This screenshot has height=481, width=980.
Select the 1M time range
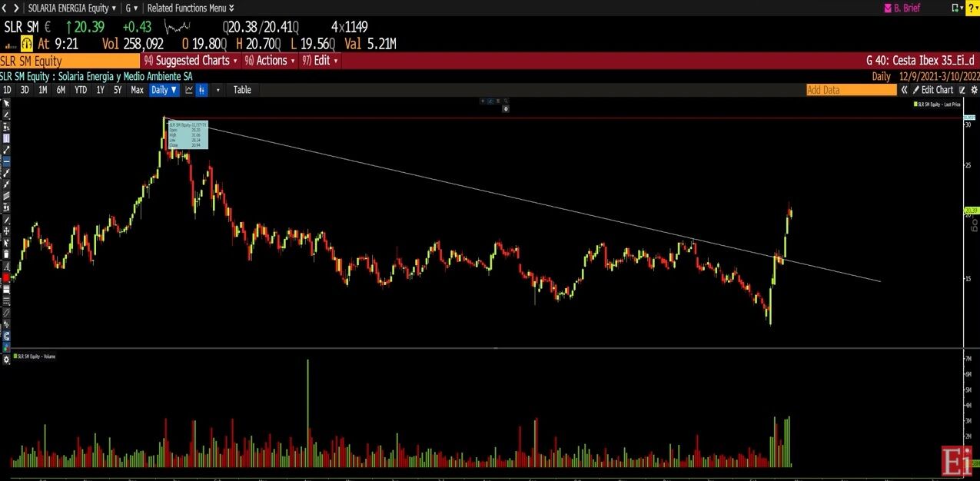click(x=43, y=90)
